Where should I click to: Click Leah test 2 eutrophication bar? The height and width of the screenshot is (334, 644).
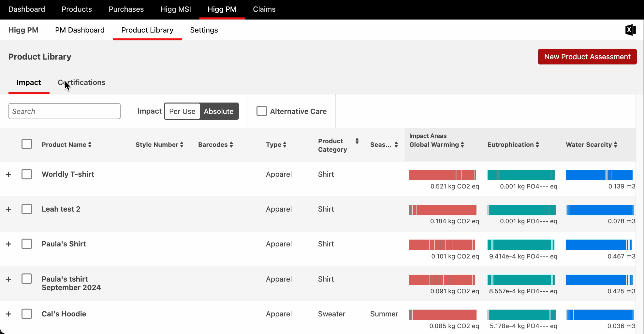click(x=521, y=210)
